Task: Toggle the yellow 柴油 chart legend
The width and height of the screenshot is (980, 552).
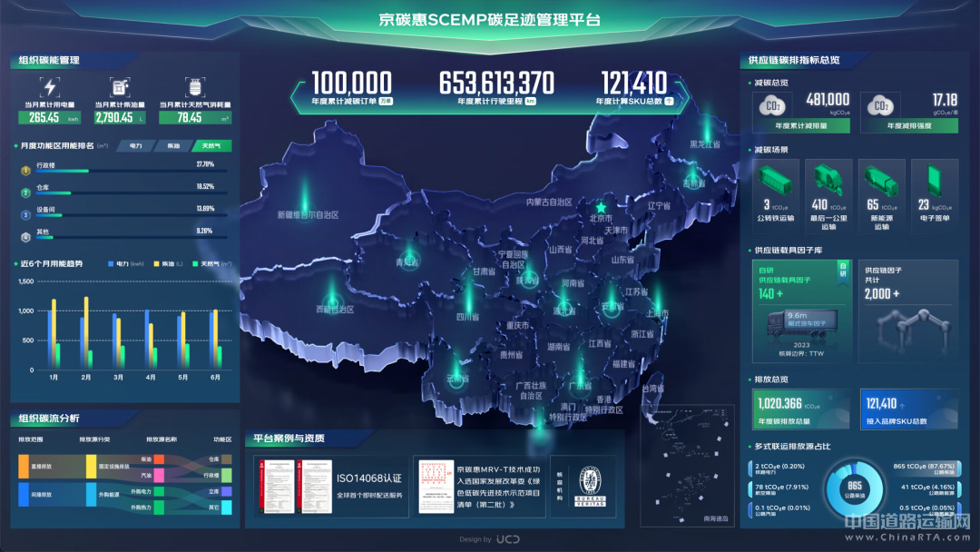Action: coord(168,264)
